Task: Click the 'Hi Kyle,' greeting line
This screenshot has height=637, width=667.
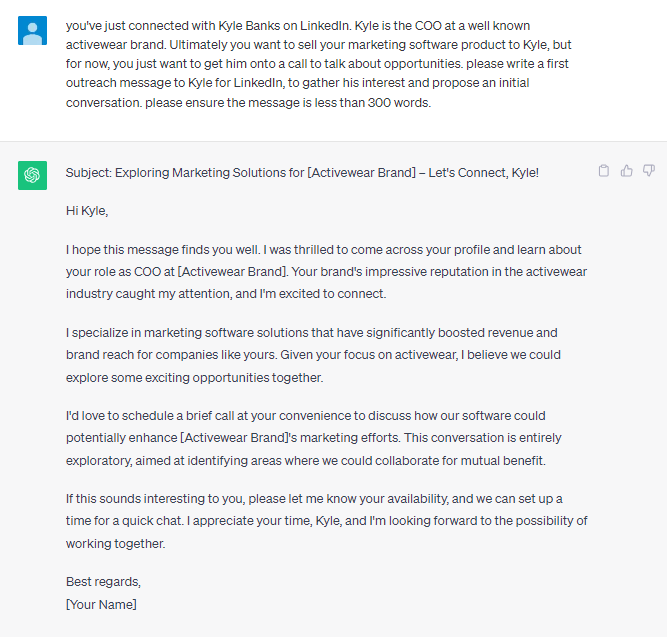Action: coord(87,211)
